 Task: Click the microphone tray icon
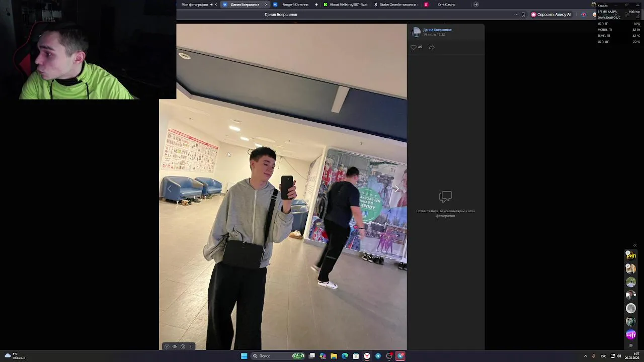(x=594, y=356)
